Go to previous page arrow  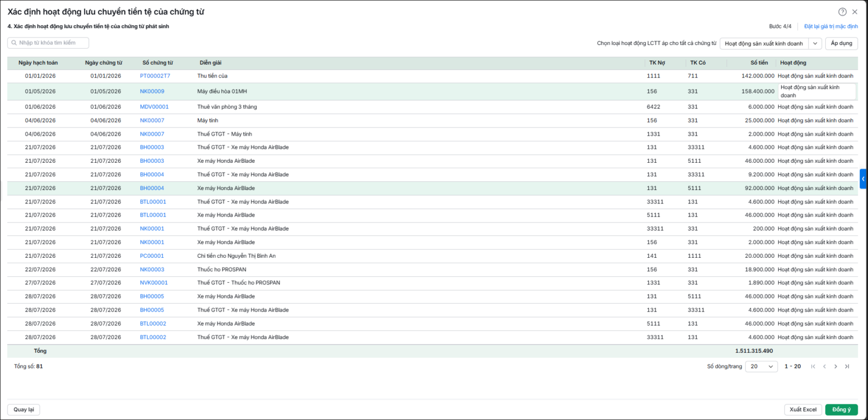pyautogui.click(x=825, y=366)
